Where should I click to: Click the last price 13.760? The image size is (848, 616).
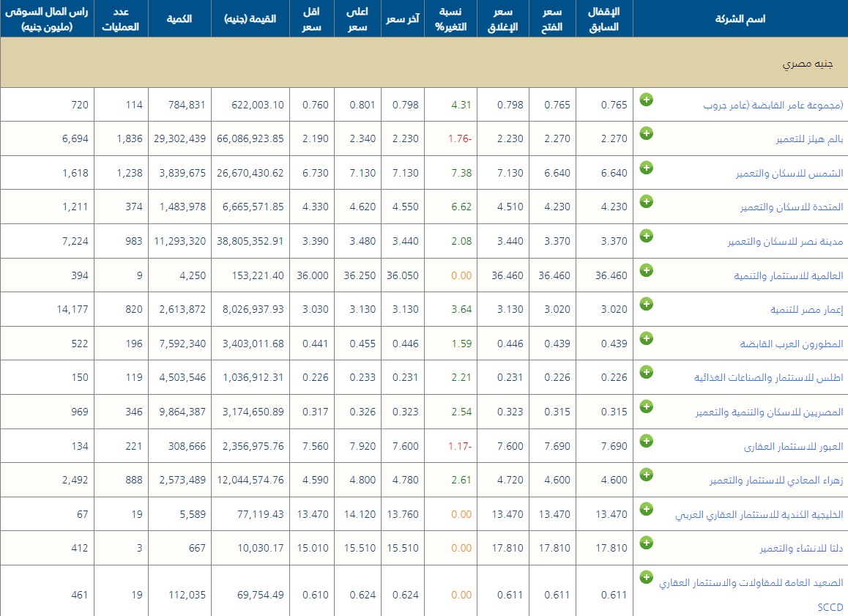[403, 514]
